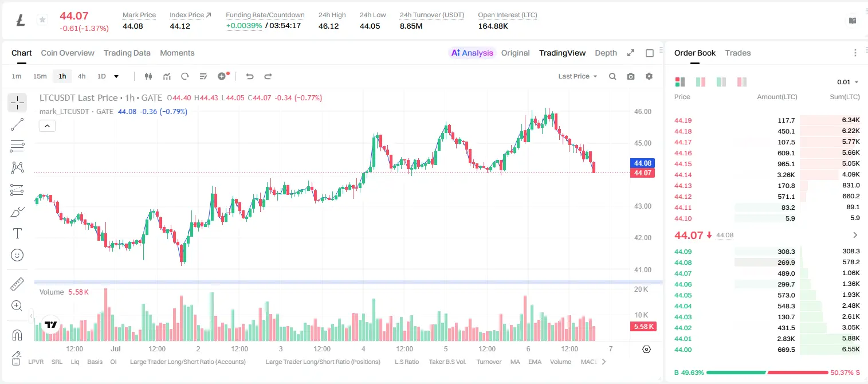Image resolution: width=868 pixels, height=384 pixels.
Task: Open the 0.01 price precision dropdown
Action: coord(848,82)
